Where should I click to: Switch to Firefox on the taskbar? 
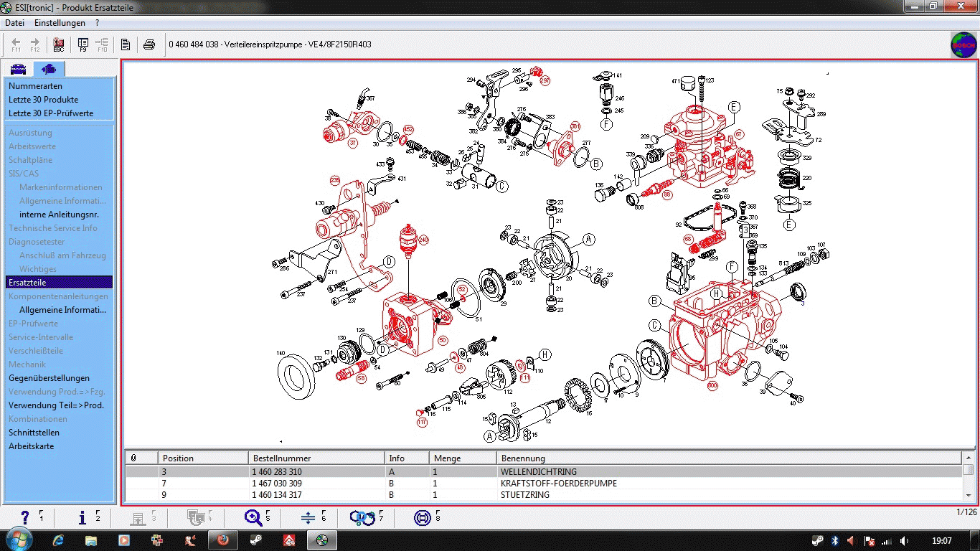(222, 540)
